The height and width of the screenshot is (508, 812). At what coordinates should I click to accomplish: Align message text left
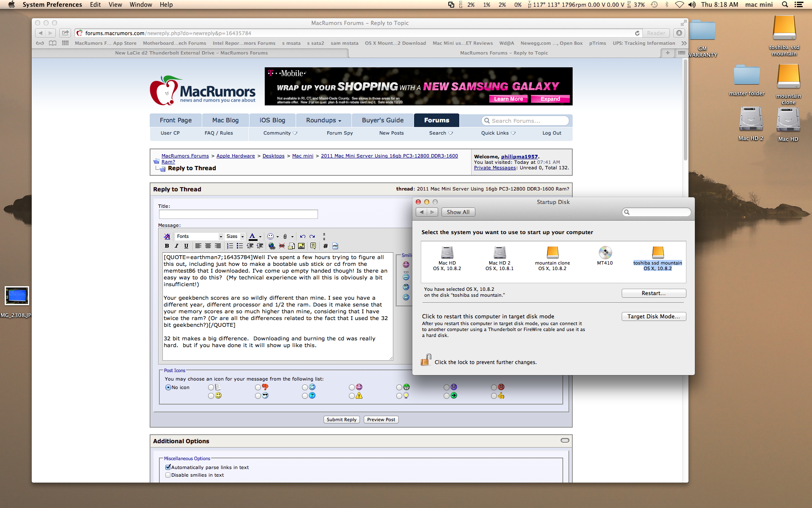[x=198, y=246]
